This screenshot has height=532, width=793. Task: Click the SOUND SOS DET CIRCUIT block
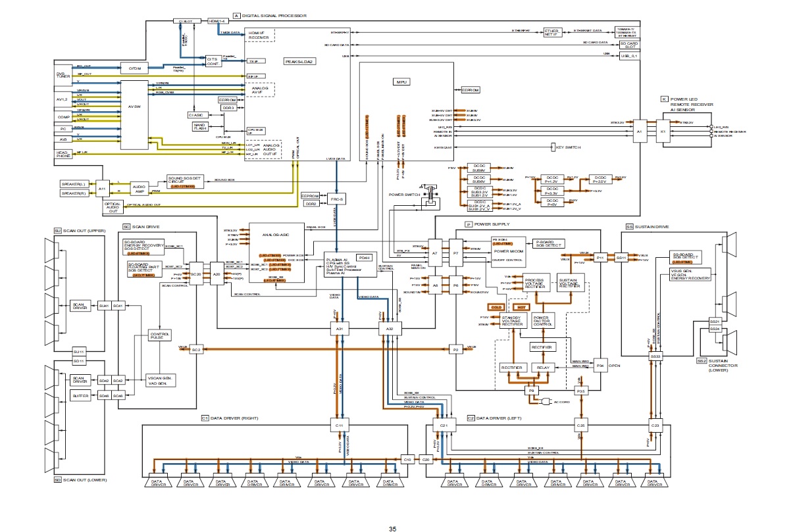[186, 181]
